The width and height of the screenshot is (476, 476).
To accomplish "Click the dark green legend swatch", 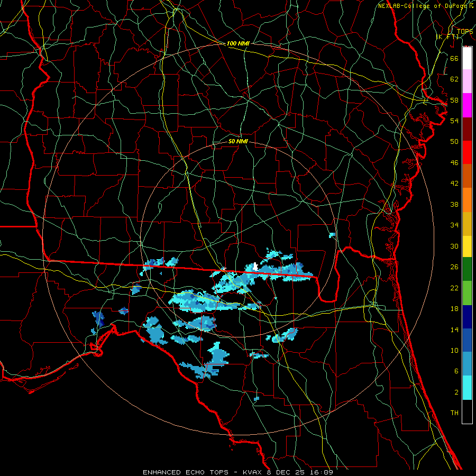I will pos(467,269).
